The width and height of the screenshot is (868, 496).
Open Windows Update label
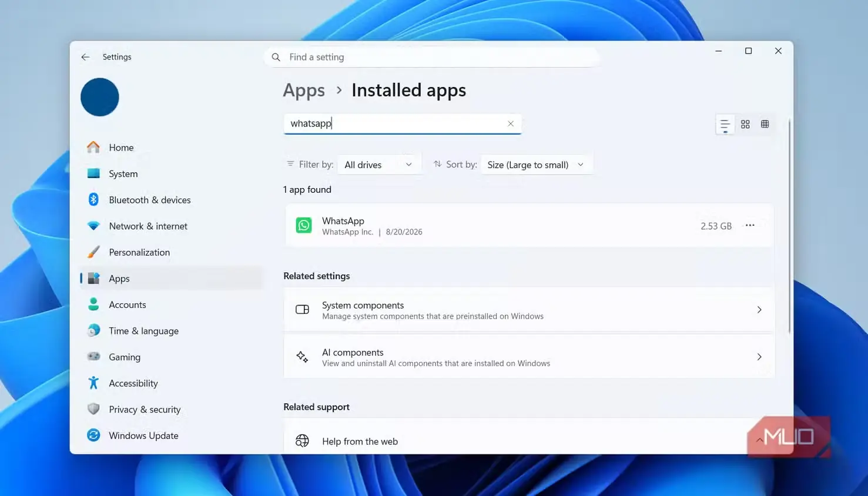(x=143, y=435)
